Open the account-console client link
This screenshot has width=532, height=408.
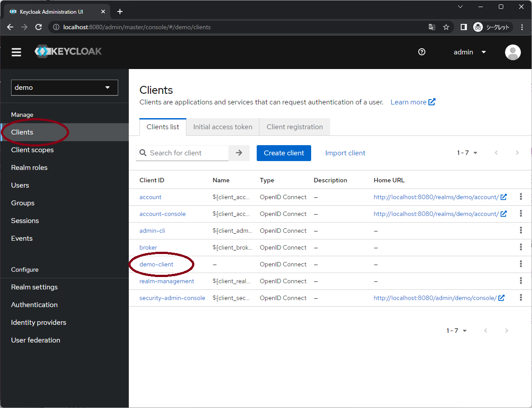162,214
